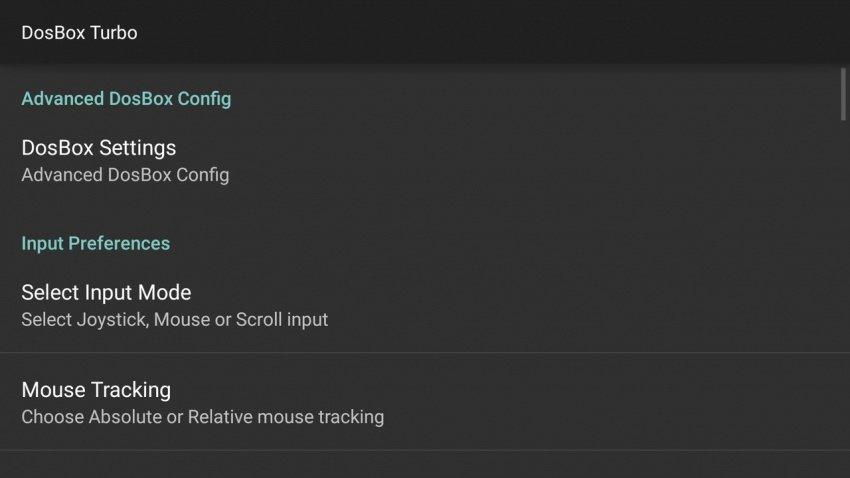Select the 'Mouse Tracking' heading text

point(96,390)
